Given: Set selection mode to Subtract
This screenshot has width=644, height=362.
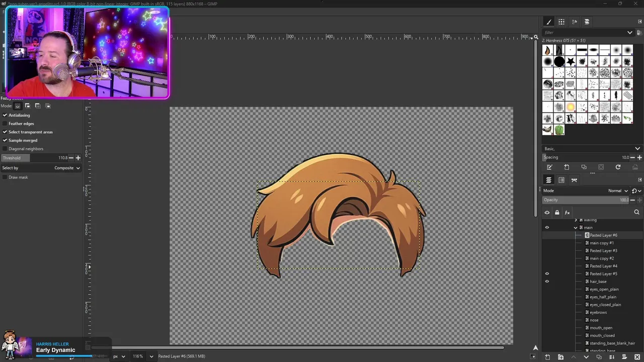Looking at the screenshot, I should click(38, 106).
